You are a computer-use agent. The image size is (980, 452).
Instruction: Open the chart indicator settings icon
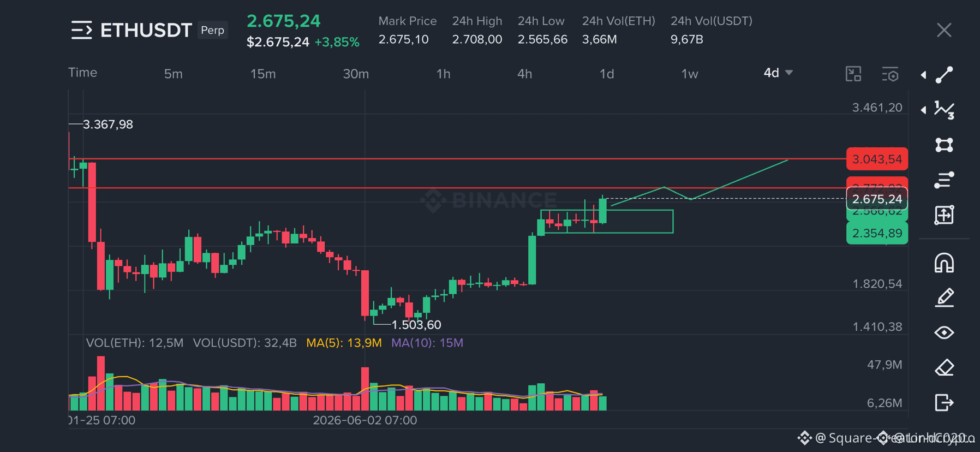890,74
